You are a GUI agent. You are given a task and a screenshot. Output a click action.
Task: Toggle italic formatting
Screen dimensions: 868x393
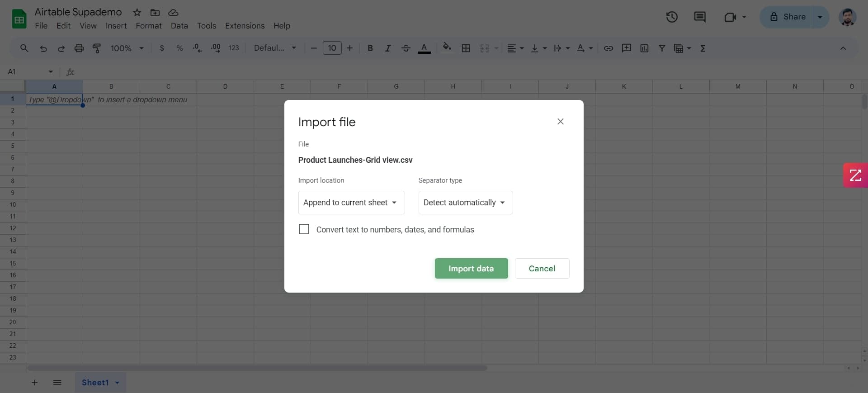[x=387, y=48]
